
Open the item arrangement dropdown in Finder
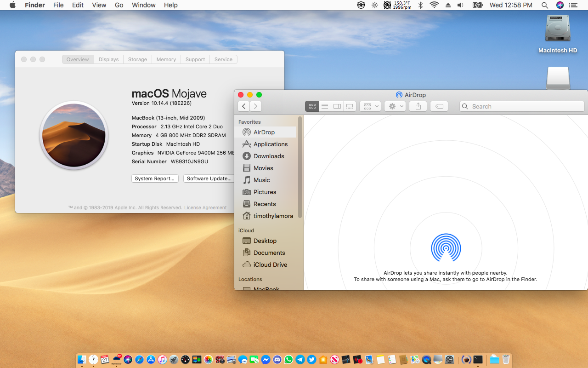coord(370,106)
